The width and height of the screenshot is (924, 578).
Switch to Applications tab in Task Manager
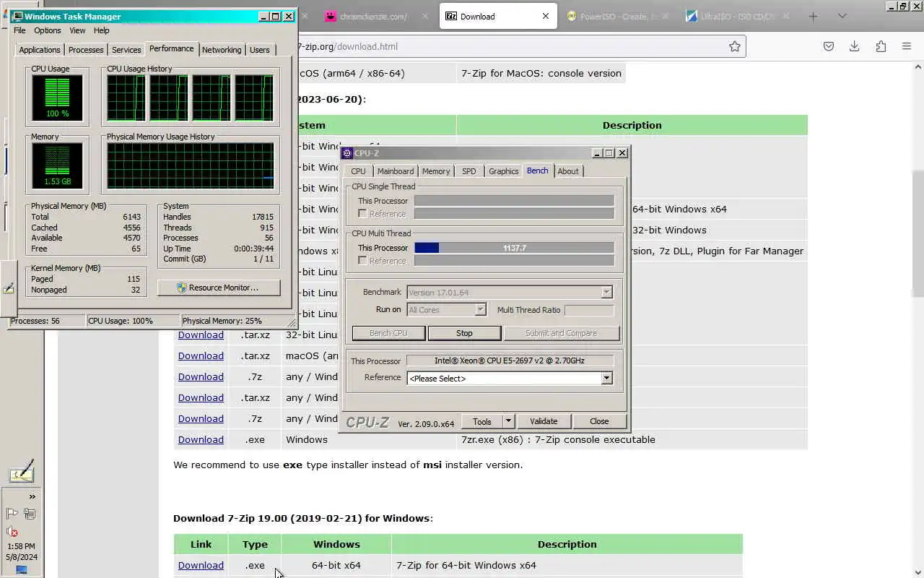(x=40, y=50)
